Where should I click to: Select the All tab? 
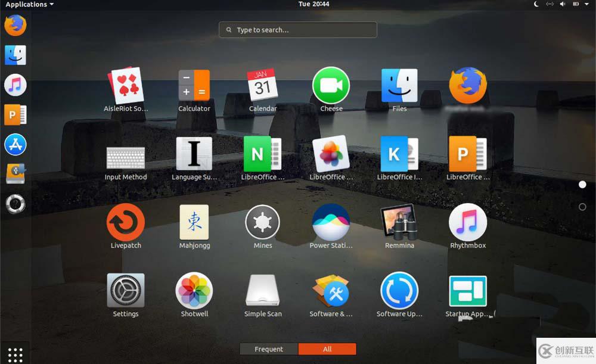click(327, 349)
